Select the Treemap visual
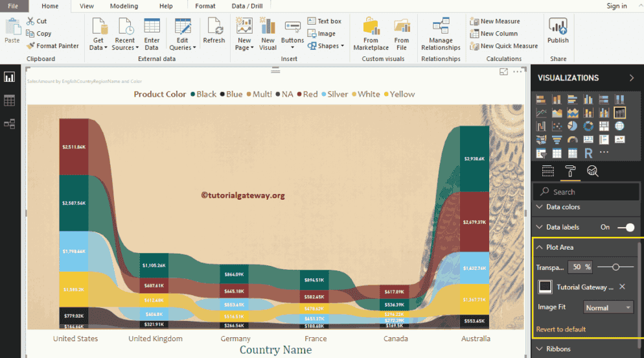Screen dimensions: 644x358 point(604,126)
